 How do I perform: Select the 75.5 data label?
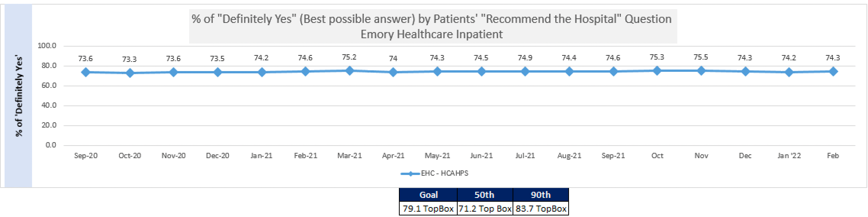point(701,57)
